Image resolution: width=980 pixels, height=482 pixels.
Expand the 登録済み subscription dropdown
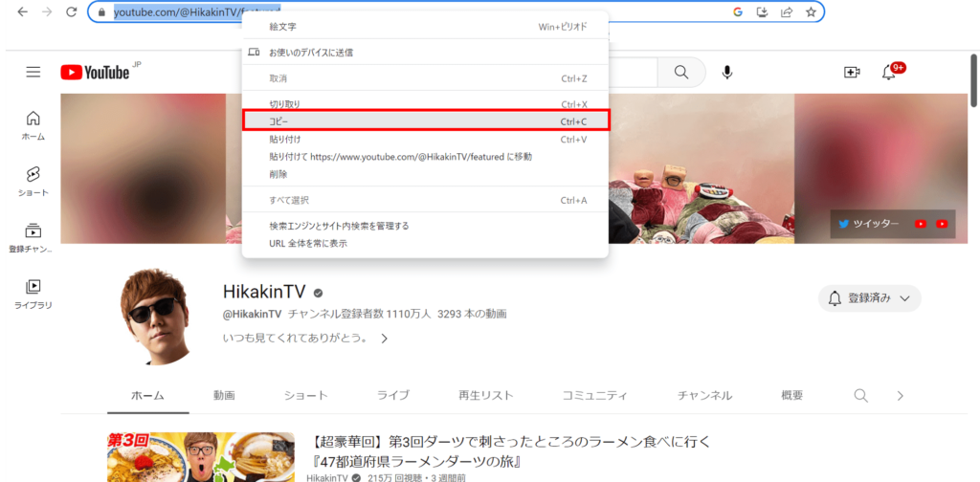[869, 298]
